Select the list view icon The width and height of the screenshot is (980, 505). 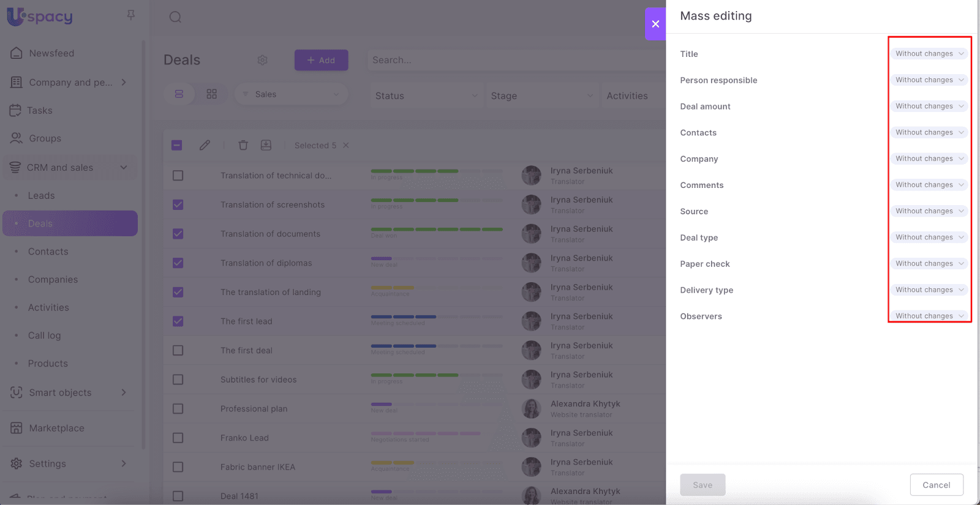pyautogui.click(x=179, y=94)
